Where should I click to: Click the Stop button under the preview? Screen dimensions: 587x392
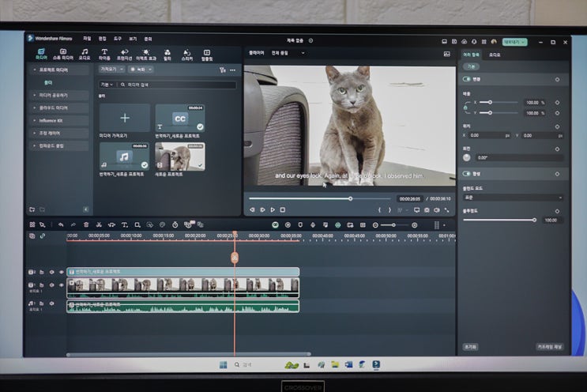(282, 209)
